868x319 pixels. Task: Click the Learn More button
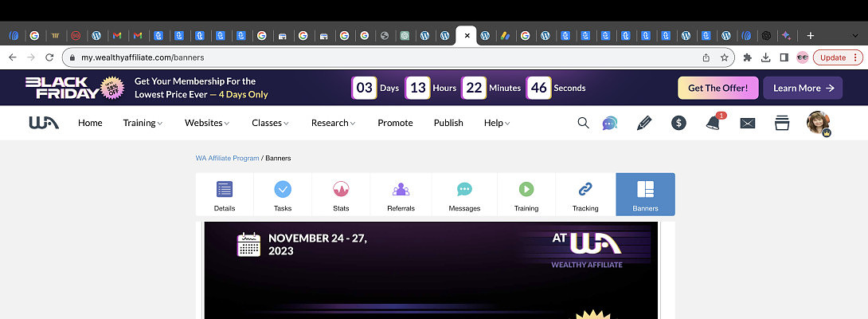[803, 88]
